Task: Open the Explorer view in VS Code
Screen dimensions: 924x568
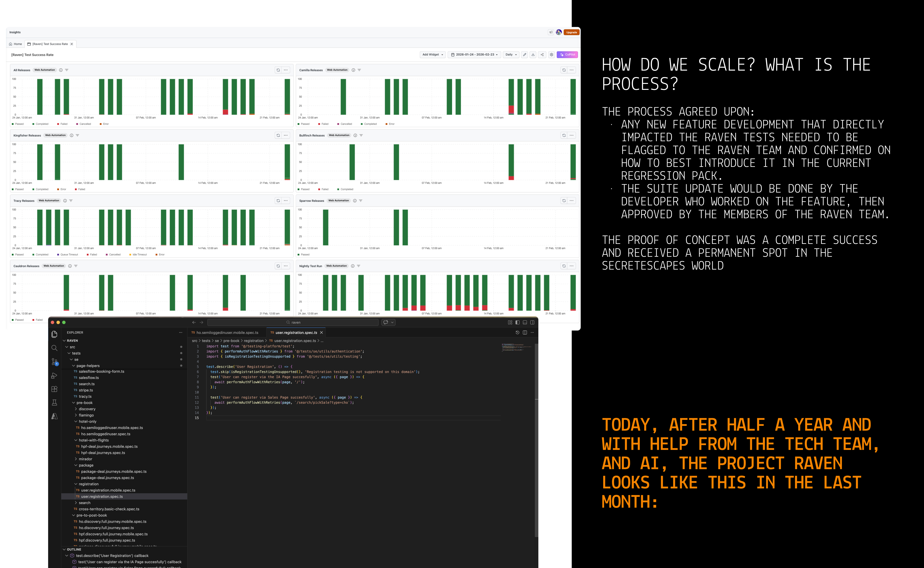Action: pyautogui.click(x=54, y=334)
